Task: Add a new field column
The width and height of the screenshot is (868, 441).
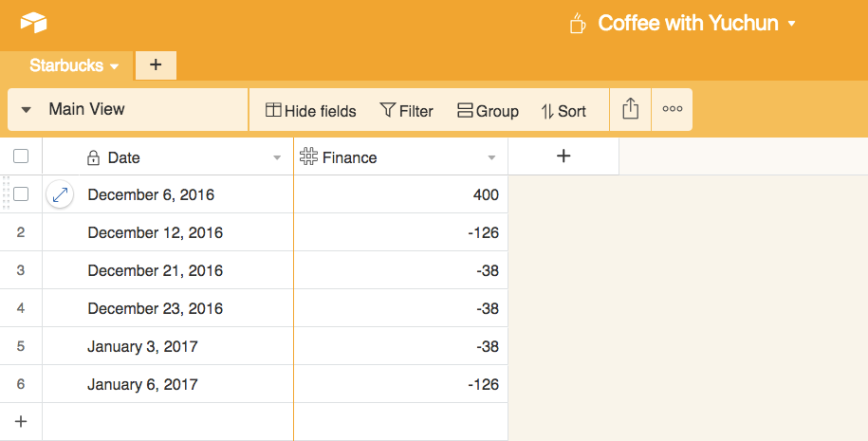Action: point(563,156)
